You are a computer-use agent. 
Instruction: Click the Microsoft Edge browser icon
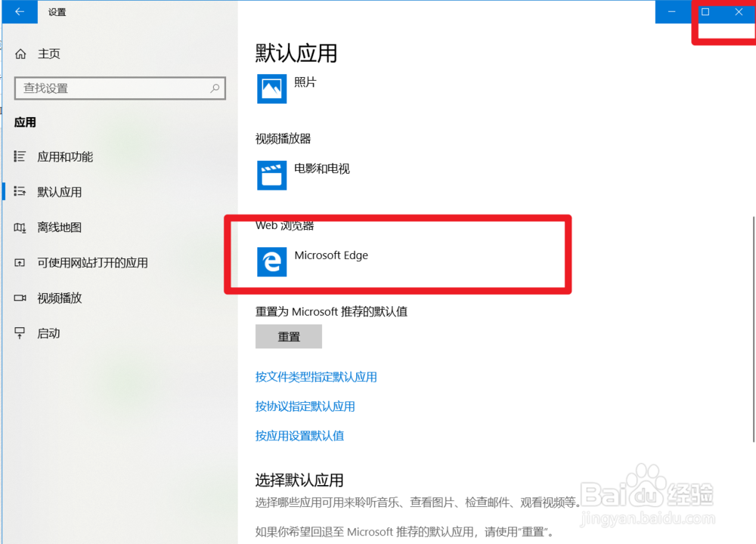(271, 261)
